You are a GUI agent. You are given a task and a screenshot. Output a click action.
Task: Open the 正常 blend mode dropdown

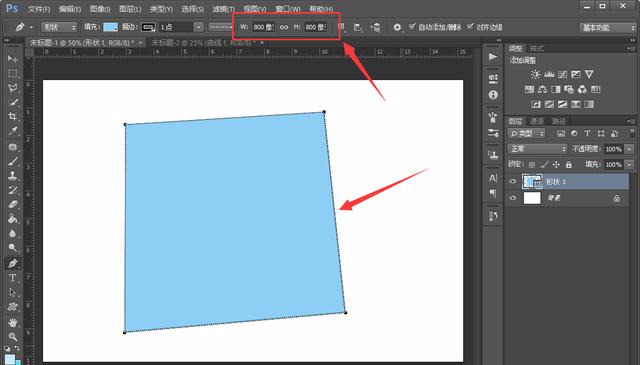coord(538,149)
